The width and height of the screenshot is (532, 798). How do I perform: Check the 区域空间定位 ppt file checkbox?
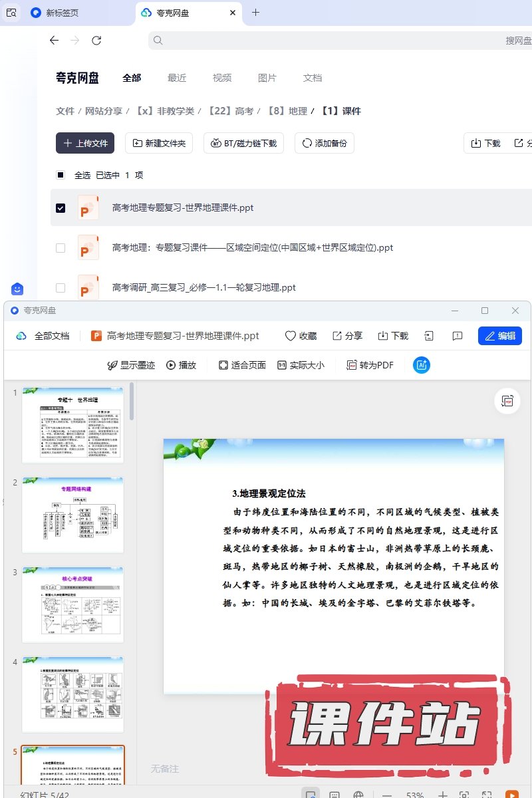[61, 248]
